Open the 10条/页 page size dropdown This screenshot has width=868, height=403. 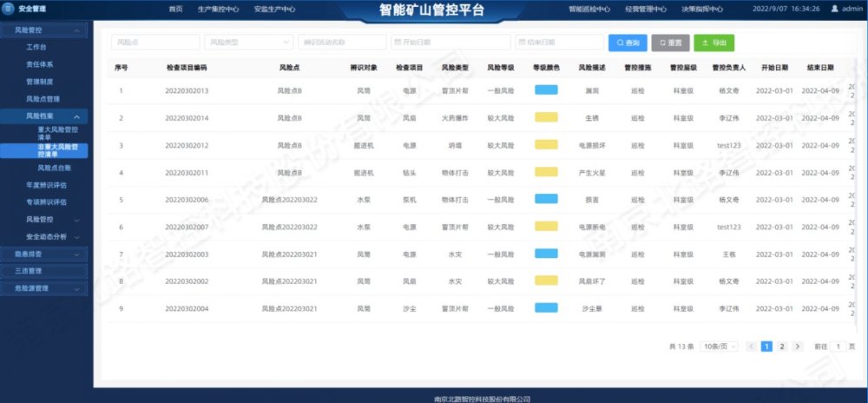pos(720,346)
